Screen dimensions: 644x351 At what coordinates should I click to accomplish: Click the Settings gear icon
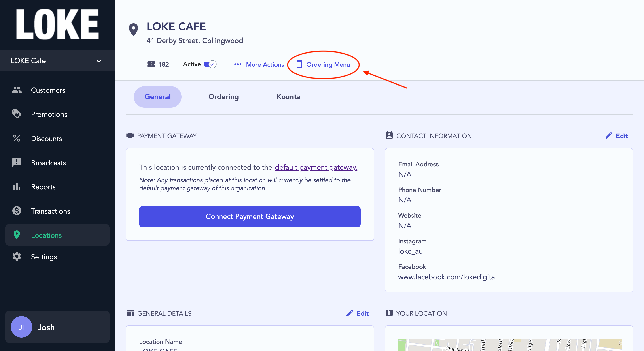[x=17, y=256]
